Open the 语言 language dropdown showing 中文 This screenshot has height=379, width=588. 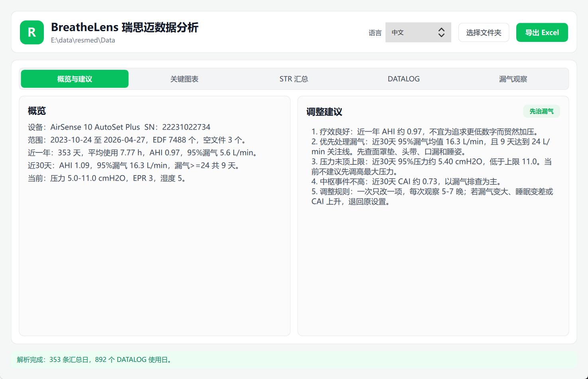tap(418, 32)
